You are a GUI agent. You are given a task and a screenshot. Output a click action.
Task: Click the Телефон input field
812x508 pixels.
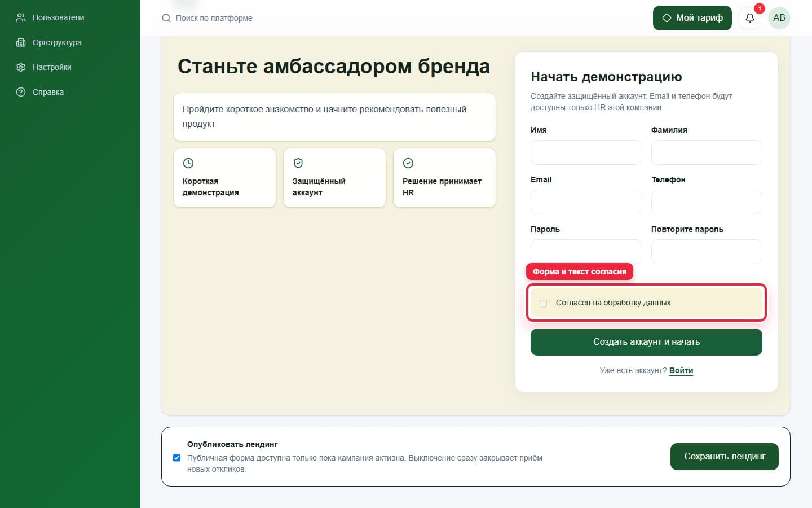(707, 202)
